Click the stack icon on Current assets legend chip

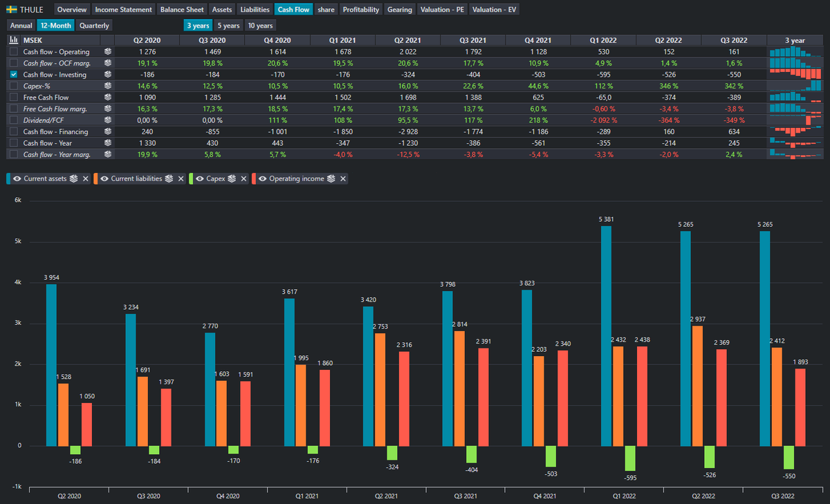coord(75,178)
